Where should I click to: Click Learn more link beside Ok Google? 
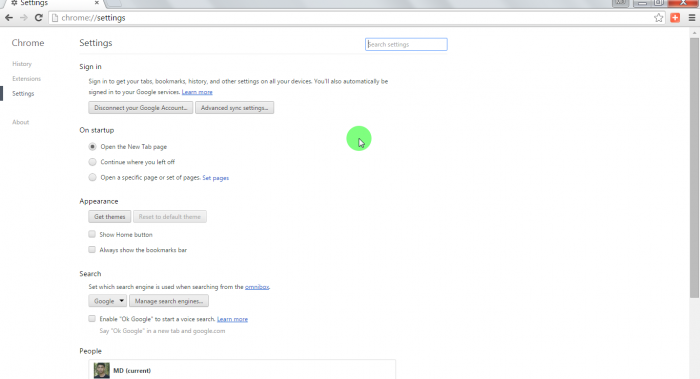tap(232, 319)
